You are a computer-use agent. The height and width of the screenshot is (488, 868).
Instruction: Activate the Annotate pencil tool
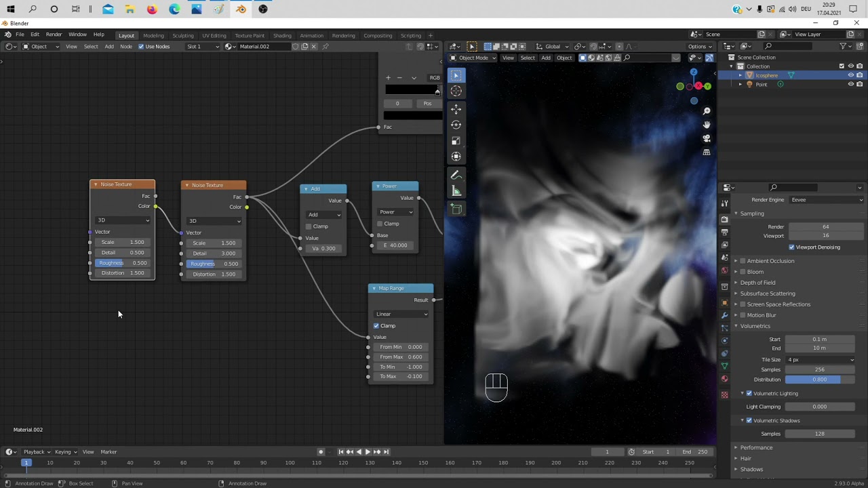456,176
